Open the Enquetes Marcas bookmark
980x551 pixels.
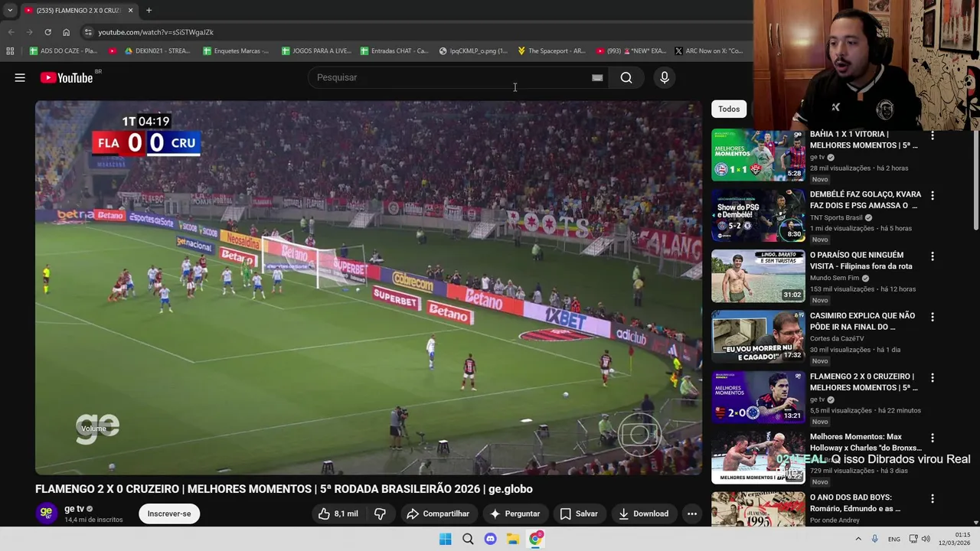point(236,51)
